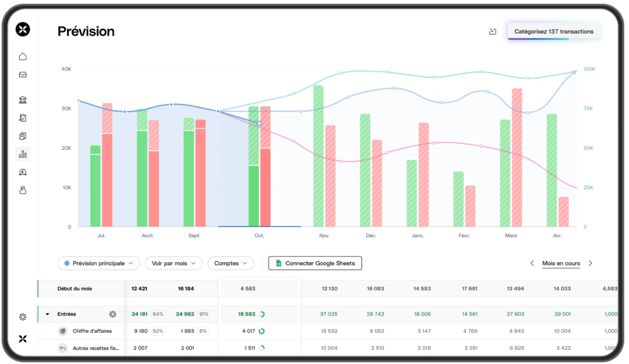Collapse the Entrées row triangle
The height and width of the screenshot is (364, 629).
click(48, 314)
